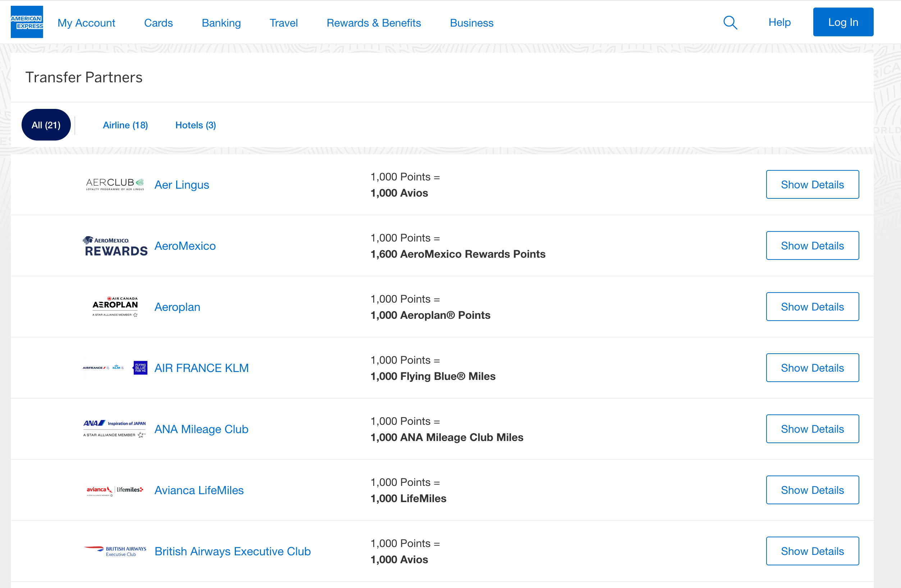Open the Avianca LifeMiles link
The image size is (901, 588).
(x=199, y=490)
